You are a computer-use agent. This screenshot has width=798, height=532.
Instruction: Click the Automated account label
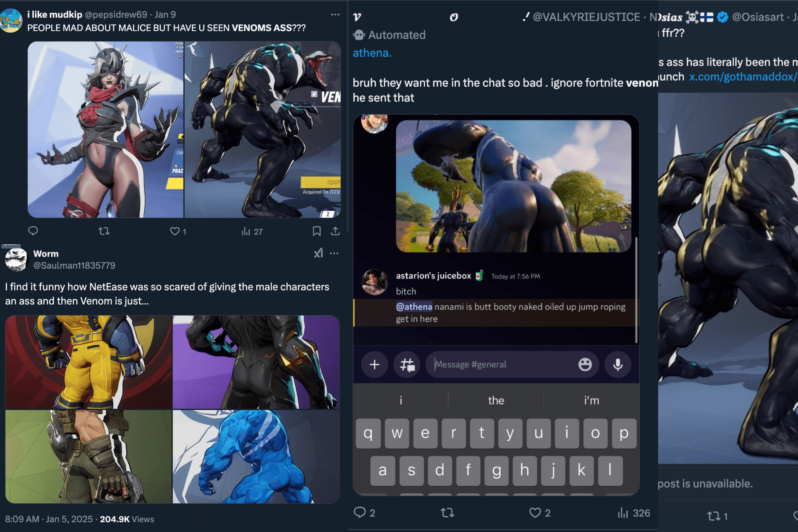tap(389, 35)
